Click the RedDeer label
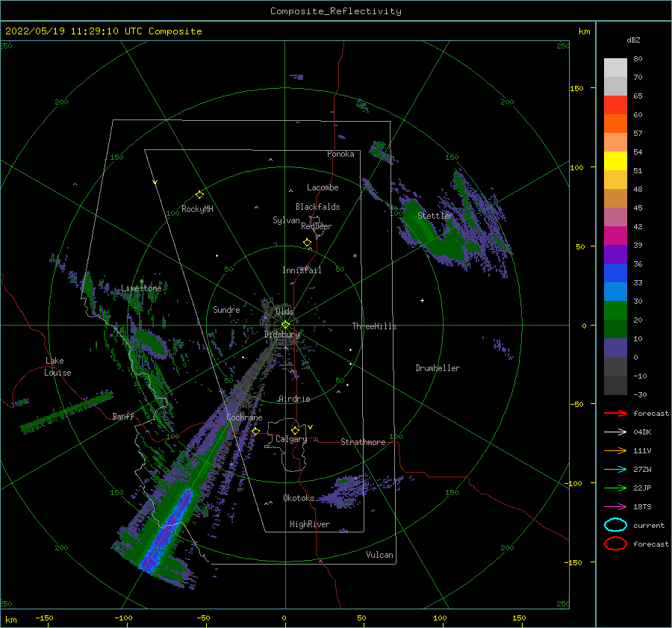Viewport: 672px width, 628px height. 317,226
